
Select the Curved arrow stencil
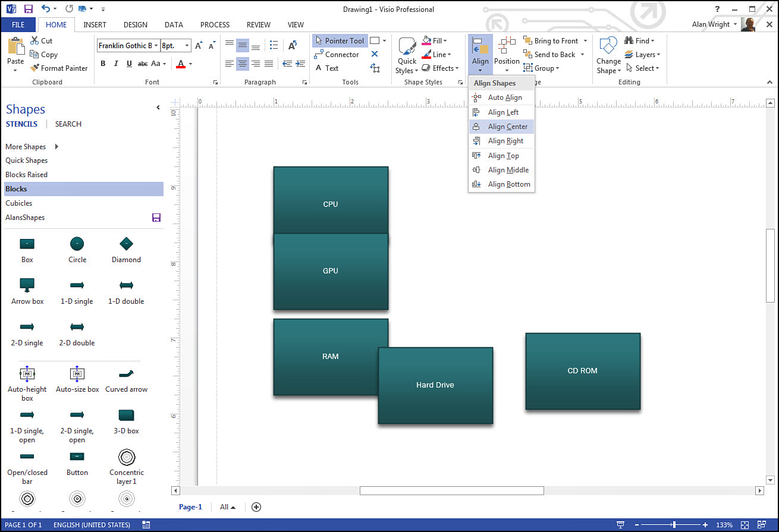point(126,374)
